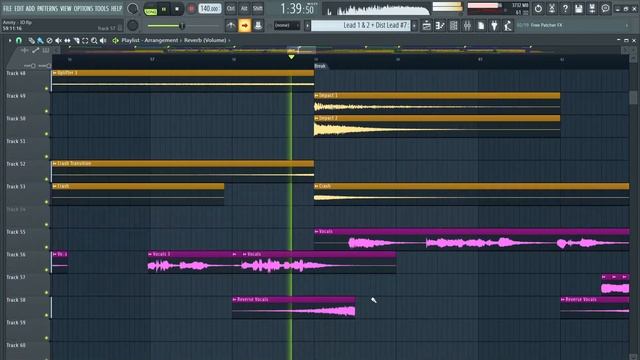Viewport: 640px width, 360px height.
Task: Select the Mute tool in Playlist toolbar
Action: pos(58,40)
